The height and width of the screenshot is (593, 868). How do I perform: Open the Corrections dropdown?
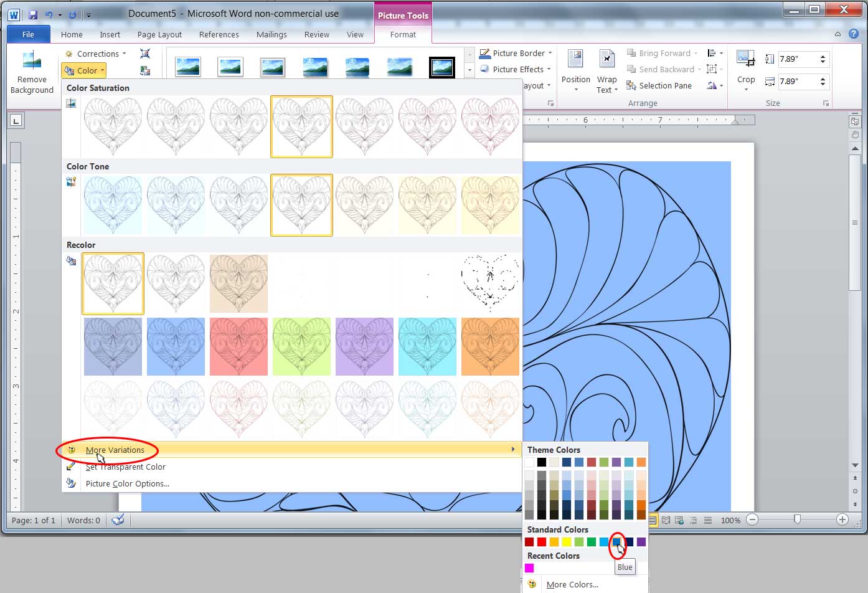point(97,54)
